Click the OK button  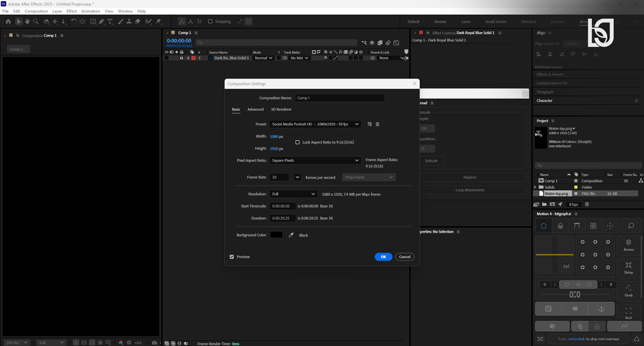pos(383,257)
